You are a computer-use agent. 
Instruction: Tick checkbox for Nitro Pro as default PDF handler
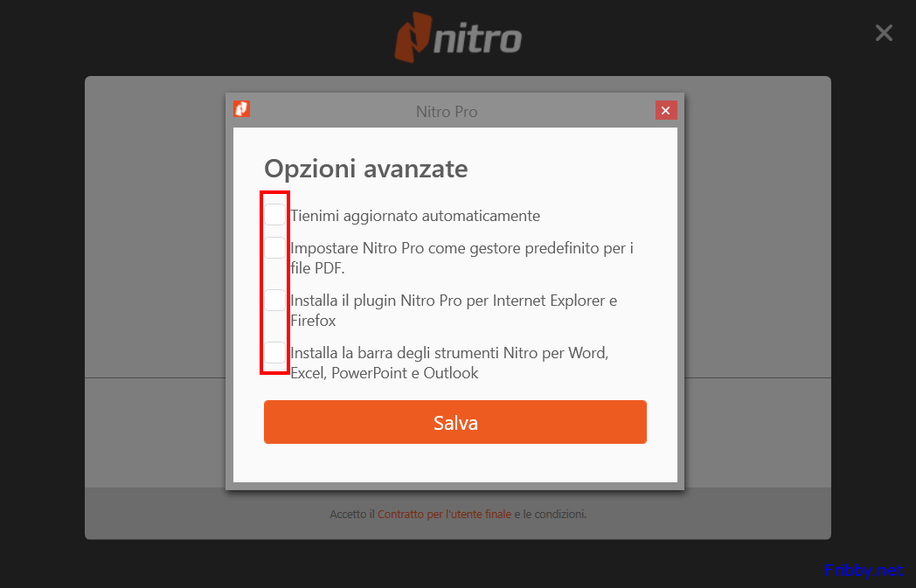(274, 247)
